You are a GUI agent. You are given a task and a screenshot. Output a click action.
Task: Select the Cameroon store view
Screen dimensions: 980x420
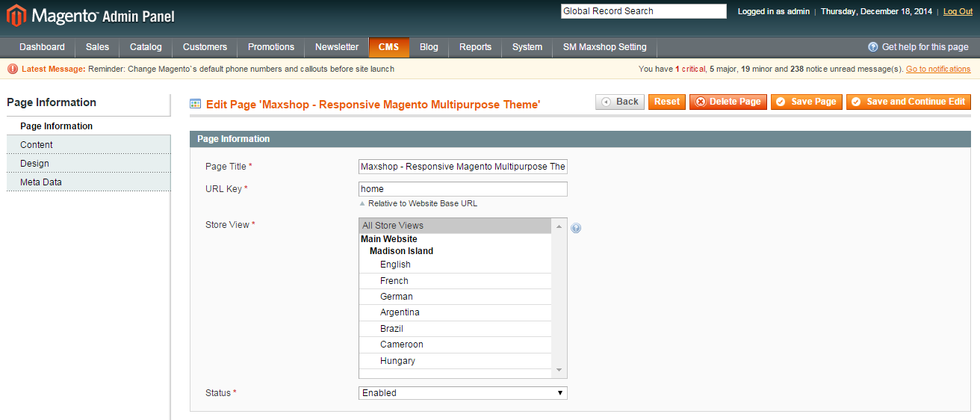(456, 345)
